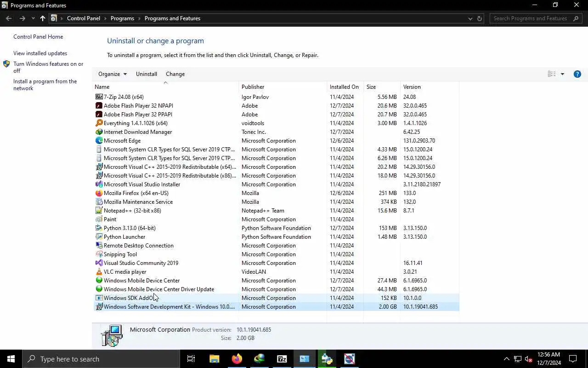Click the Microsoft Edge list icon
Image resolution: width=588 pixels, height=368 pixels.
pos(99,141)
